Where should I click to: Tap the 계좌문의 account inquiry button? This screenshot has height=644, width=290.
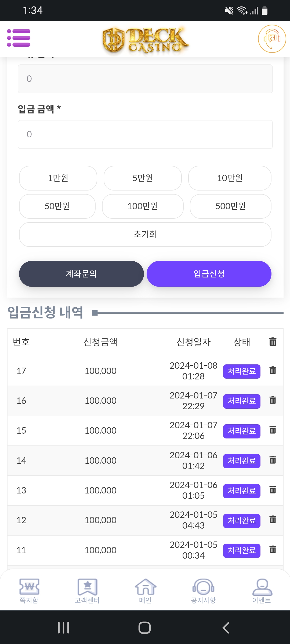[81, 274]
